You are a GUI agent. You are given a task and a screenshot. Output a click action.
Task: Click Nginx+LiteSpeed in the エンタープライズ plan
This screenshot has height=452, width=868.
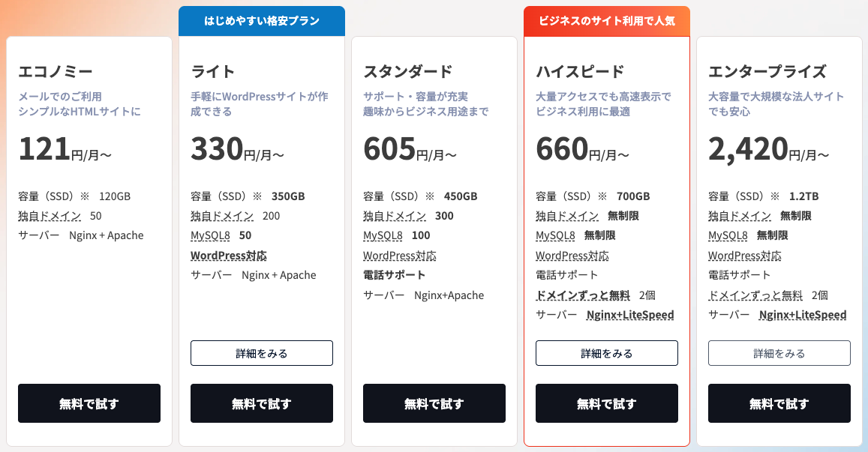(x=803, y=315)
